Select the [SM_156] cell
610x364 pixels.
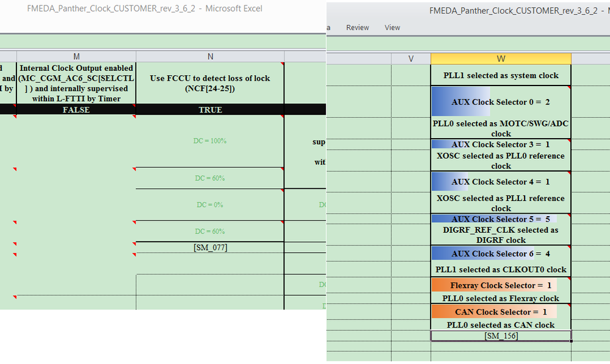501,335
